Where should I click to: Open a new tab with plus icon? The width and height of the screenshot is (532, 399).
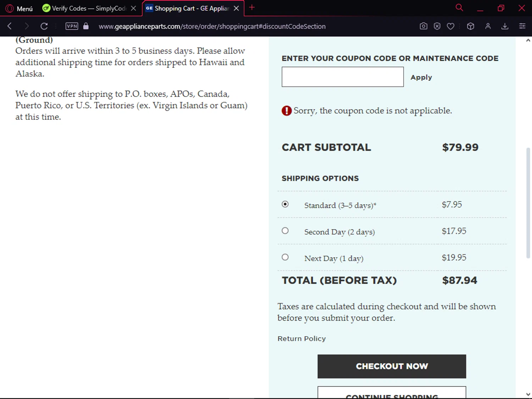pos(252,7)
